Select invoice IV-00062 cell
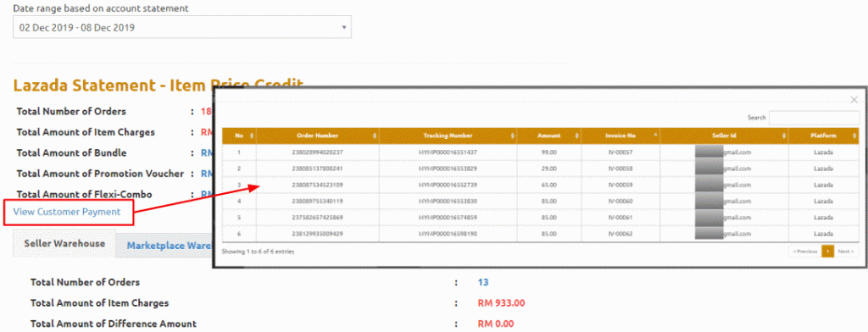Image resolution: width=868 pixels, height=332 pixels. (x=620, y=234)
